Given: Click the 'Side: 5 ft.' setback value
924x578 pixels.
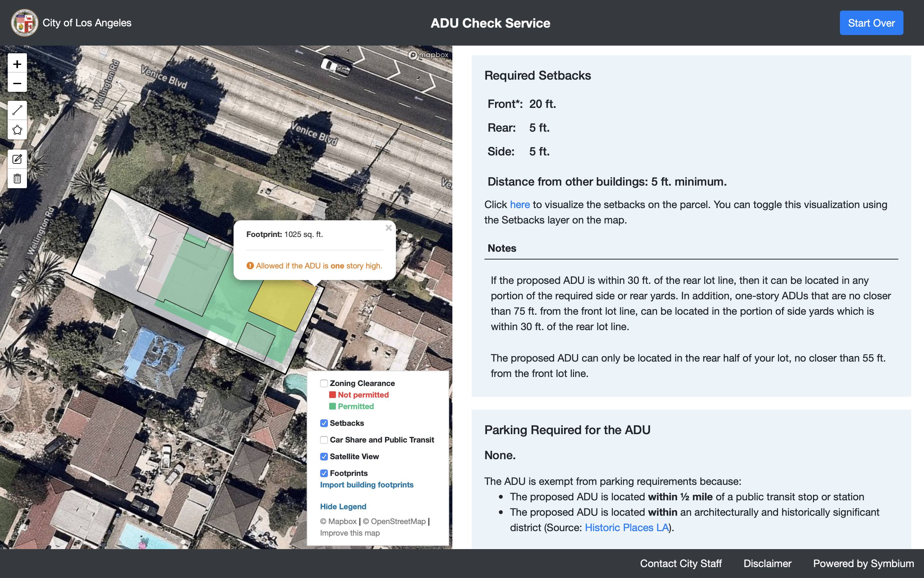Looking at the screenshot, I should 518,151.
